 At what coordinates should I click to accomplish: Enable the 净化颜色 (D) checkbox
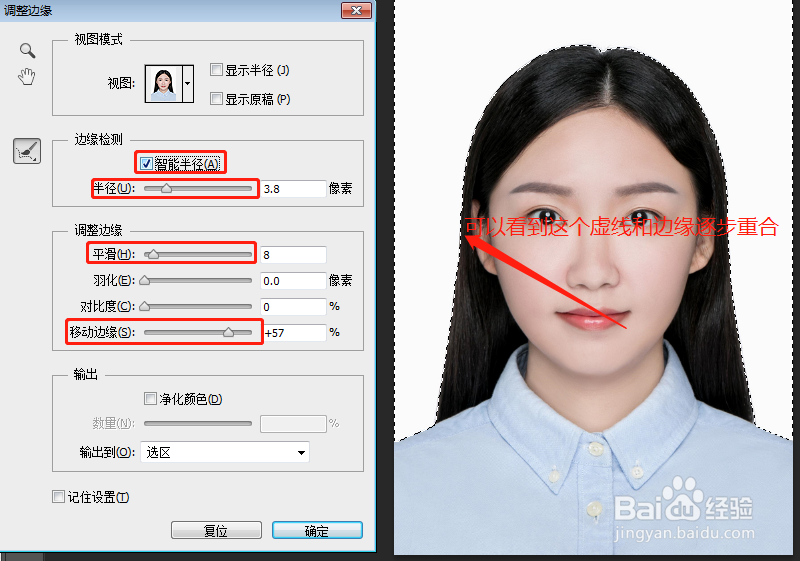pyautogui.click(x=150, y=398)
